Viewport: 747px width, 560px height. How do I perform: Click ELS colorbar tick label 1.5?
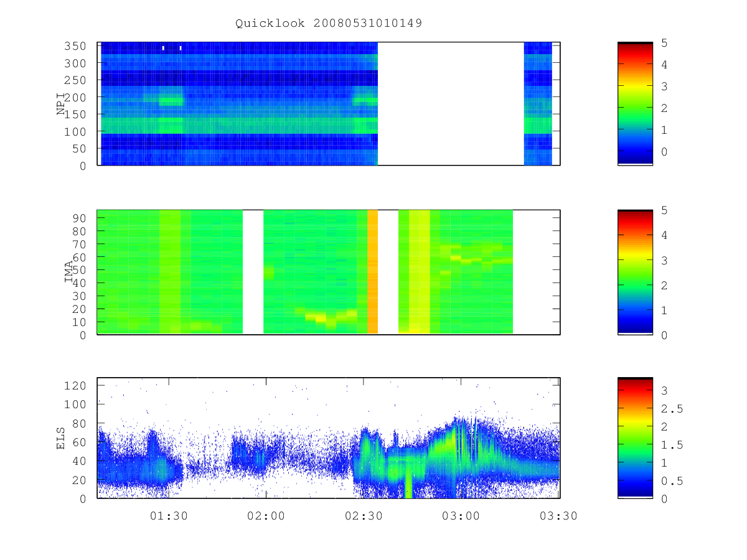(671, 445)
